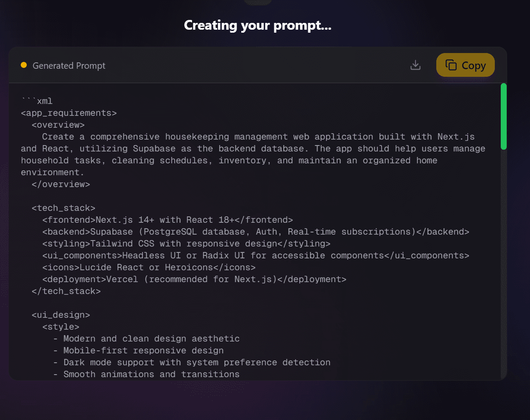The image size is (530, 420).
Task: Download the generated prompt via download icon
Action: tap(416, 65)
